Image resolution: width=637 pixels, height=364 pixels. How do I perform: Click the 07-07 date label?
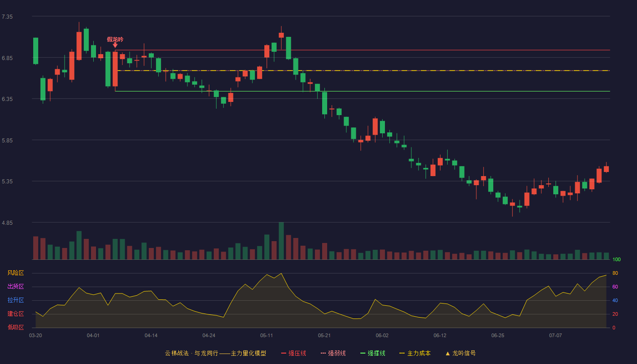click(556, 335)
